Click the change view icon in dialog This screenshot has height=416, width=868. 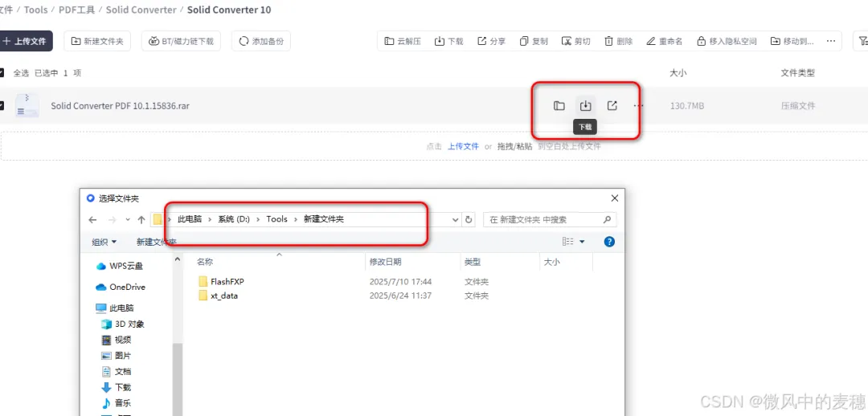click(567, 242)
